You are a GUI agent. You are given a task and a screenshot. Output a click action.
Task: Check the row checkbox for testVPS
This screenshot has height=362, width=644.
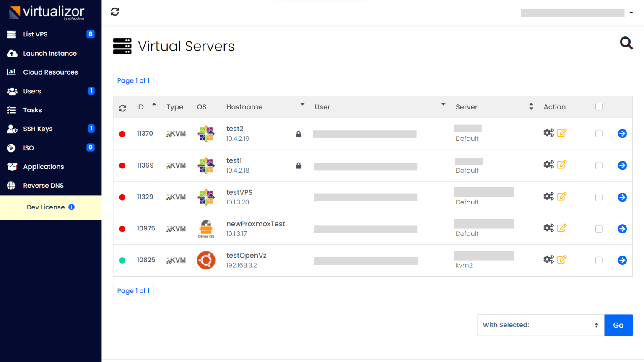[x=599, y=197]
